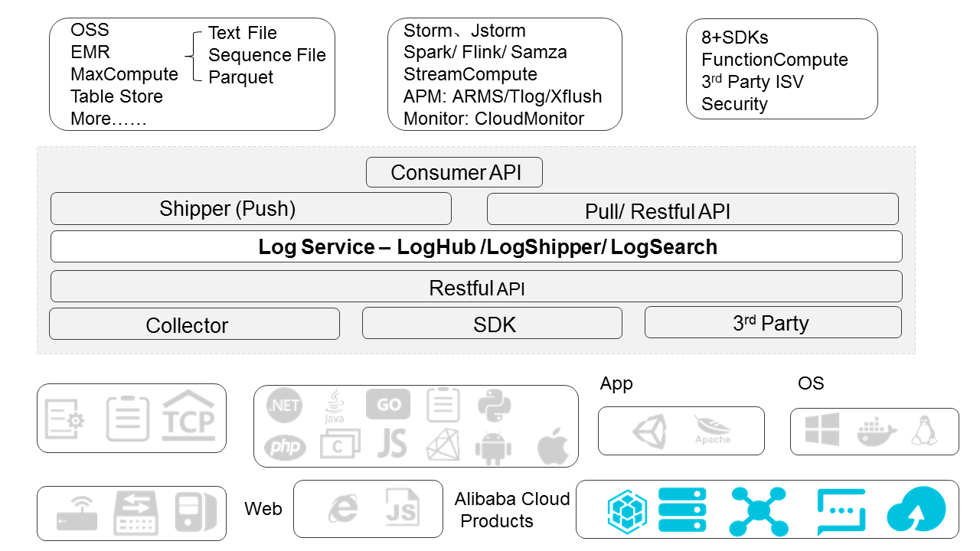Select the GO language icon
The width and height of the screenshot is (980, 551).
[387, 406]
